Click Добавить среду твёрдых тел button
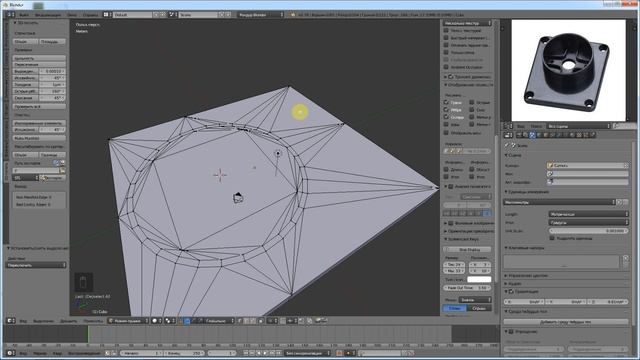The image size is (640, 360). pyautogui.click(x=566, y=322)
